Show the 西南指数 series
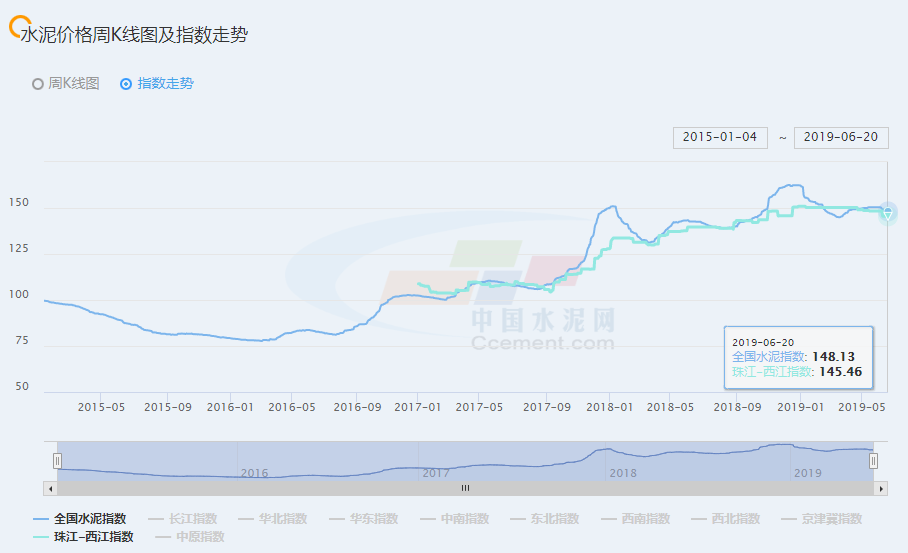This screenshot has width=908, height=553. [x=635, y=519]
